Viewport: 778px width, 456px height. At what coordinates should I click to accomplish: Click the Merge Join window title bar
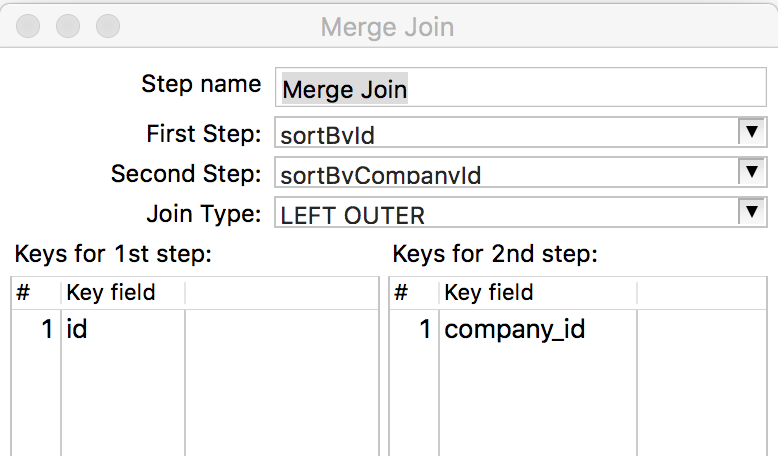(x=387, y=27)
